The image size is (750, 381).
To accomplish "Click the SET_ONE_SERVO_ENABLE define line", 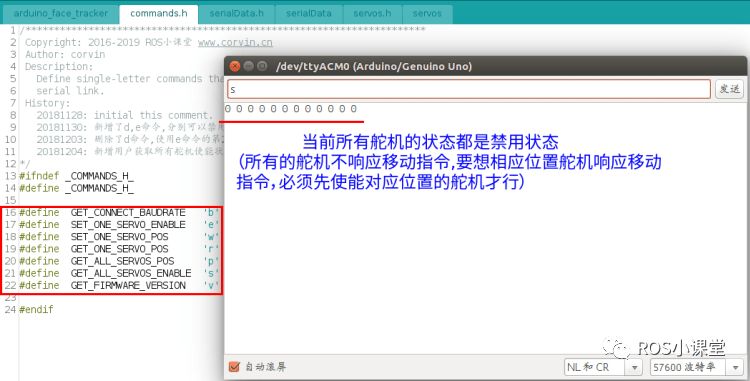I will click(119, 224).
